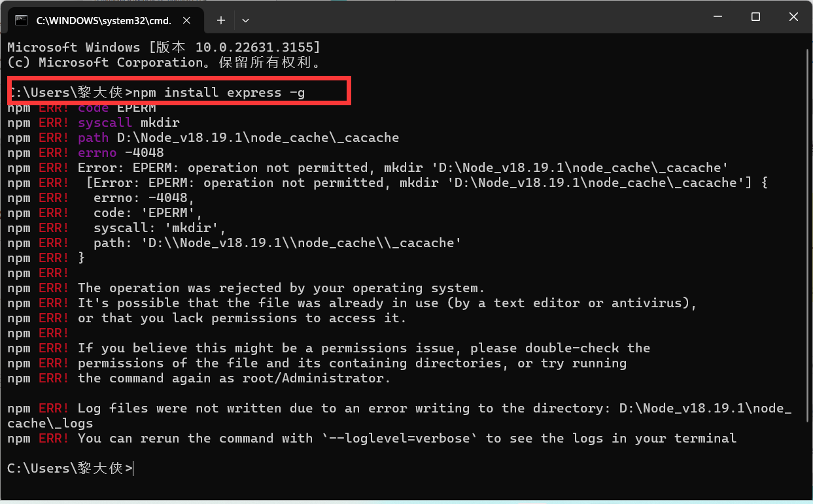The width and height of the screenshot is (813, 504).
Task: Click the line beginning 'Error: EPERM: operation not permitted'
Action: point(368,167)
